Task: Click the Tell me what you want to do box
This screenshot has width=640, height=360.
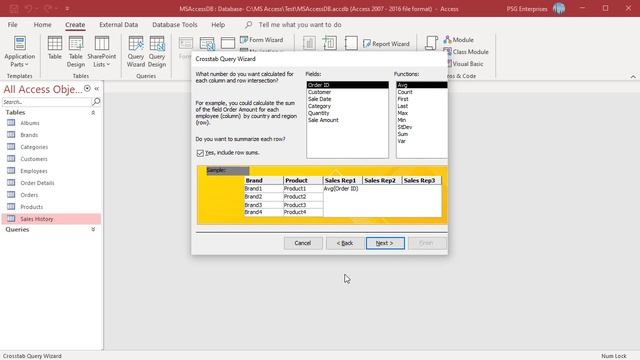Action: click(300, 24)
